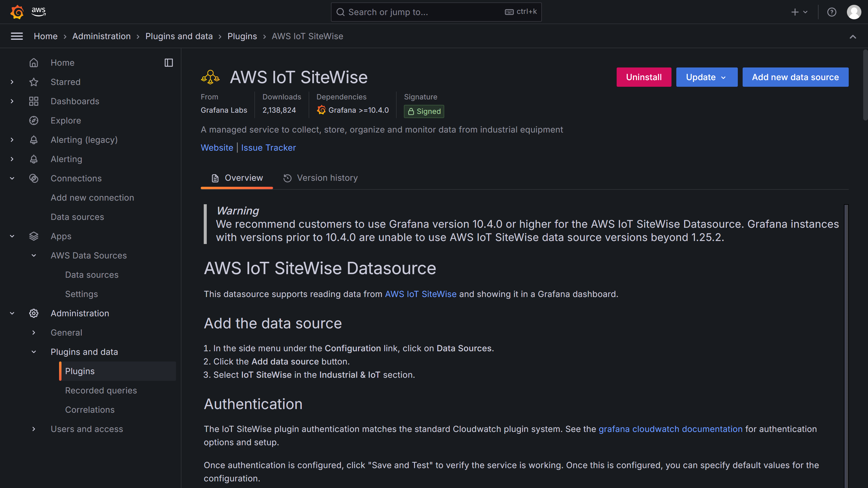Focus the Search or jump to field
Screen dimensions: 868x488
436,12
